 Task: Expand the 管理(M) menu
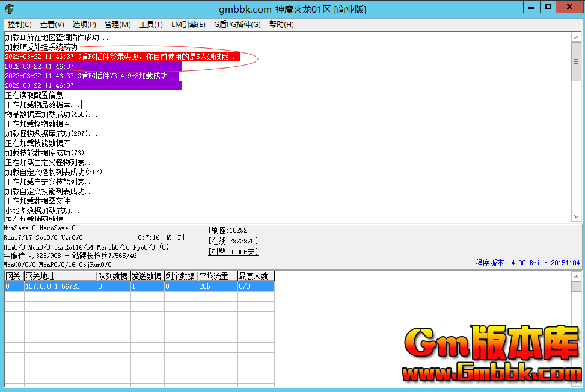coord(117,25)
